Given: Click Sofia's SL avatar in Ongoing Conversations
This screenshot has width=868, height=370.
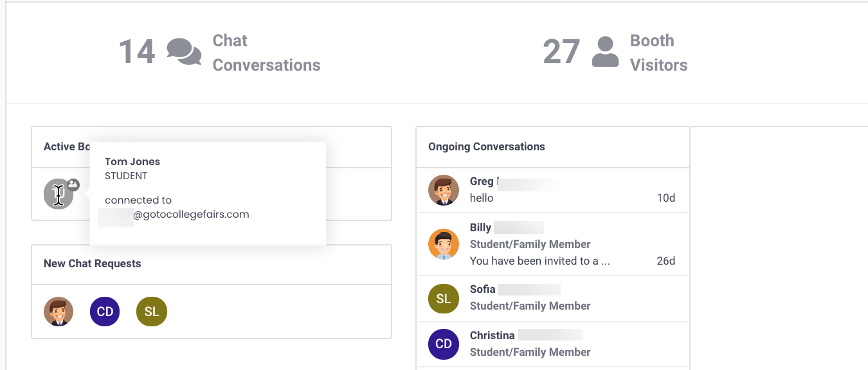Looking at the screenshot, I should pos(444,299).
